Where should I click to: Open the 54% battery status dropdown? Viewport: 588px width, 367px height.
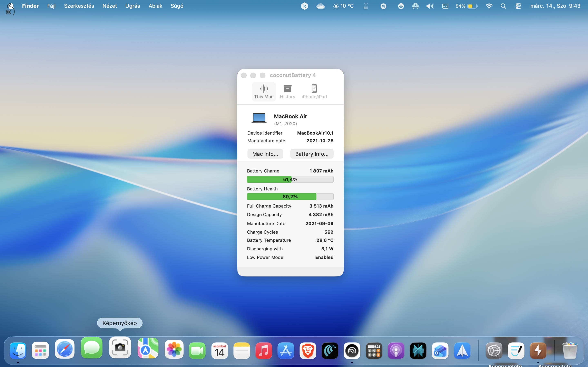466,6
